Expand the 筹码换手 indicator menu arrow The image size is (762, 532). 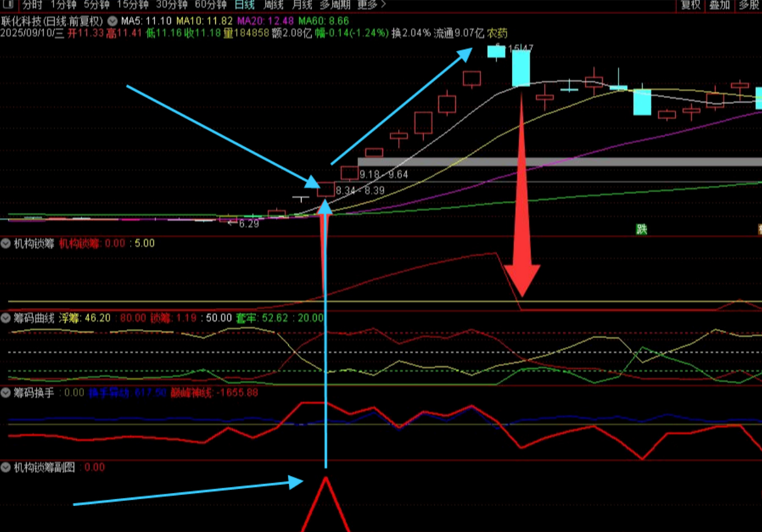click(x=7, y=393)
